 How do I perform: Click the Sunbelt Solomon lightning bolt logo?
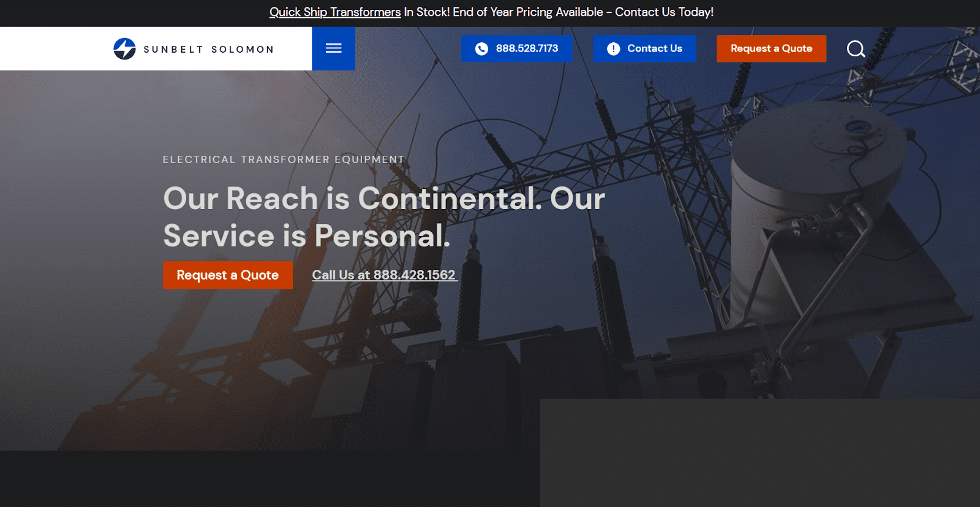124,48
